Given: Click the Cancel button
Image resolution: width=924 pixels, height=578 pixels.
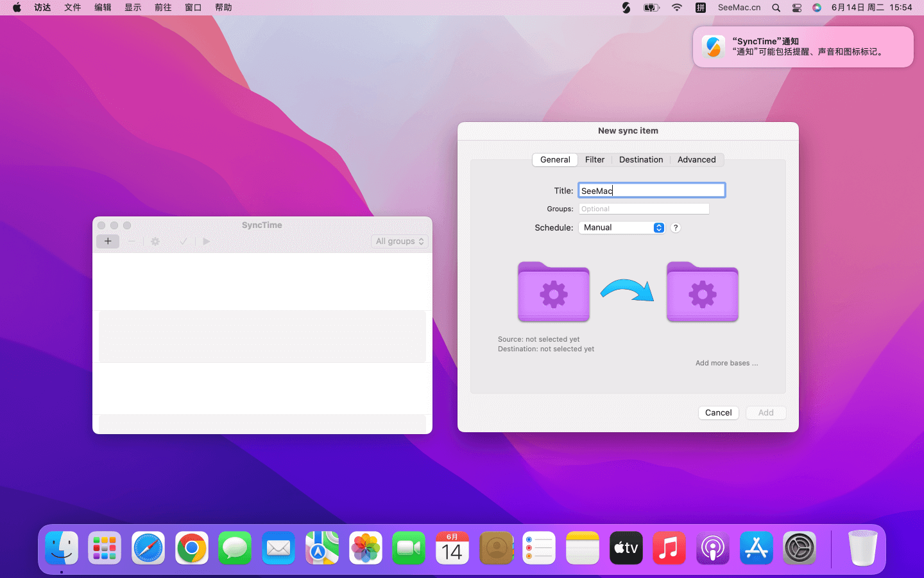Looking at the screenshot, I should pos(718,413).
